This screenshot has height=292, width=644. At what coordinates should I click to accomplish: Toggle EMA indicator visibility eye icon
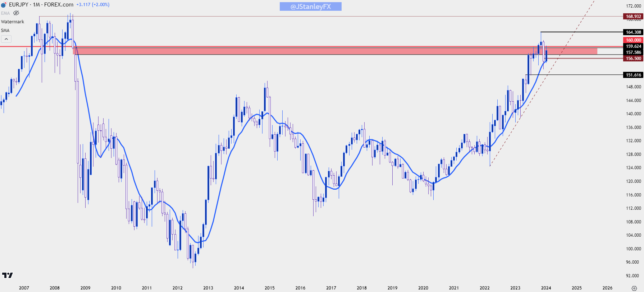pyautogui.click(x=16, y=13)
